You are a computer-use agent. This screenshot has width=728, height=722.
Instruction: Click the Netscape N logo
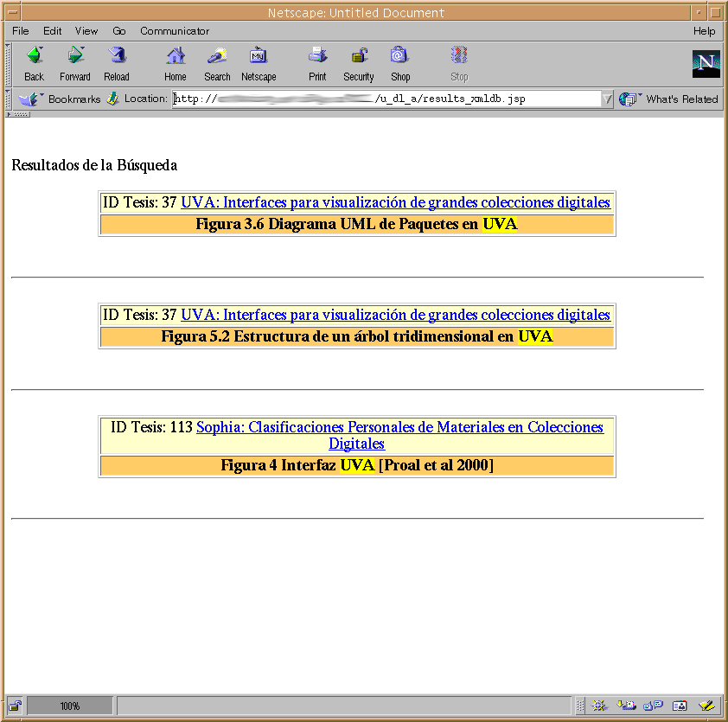706,64
